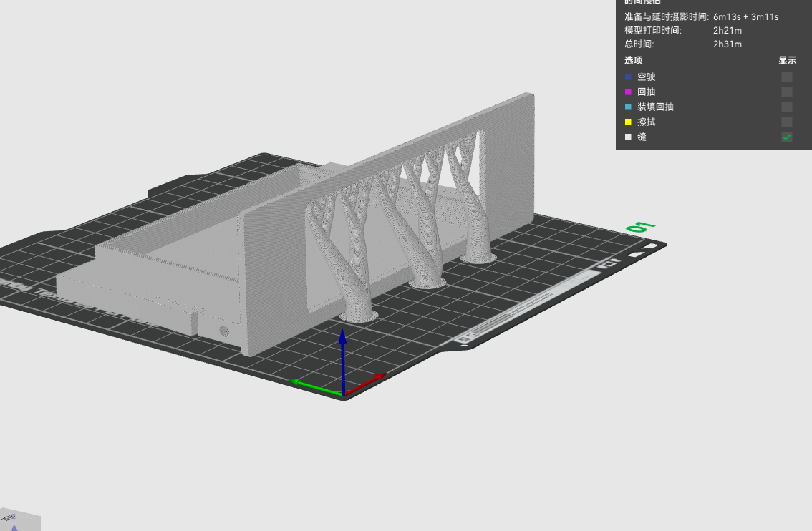Enable the 回抽 (retract) display checkbox
Viewport: 812px width, 531px height.
[x=787, y=92]
